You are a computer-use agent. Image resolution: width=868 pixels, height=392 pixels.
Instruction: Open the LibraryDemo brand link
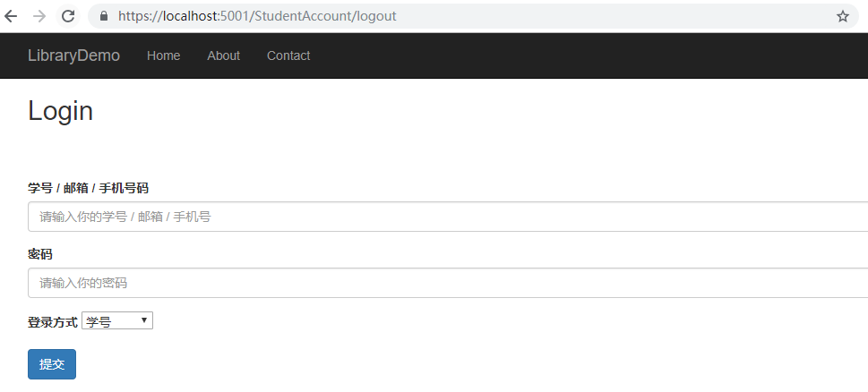click(x=73, y=55)
